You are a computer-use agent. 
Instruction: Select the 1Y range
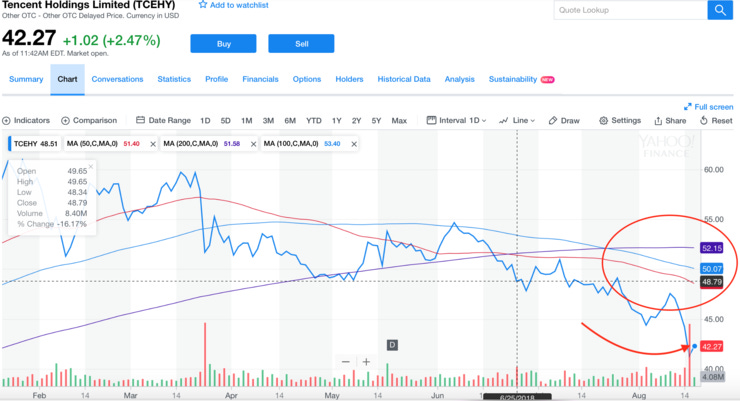[x=336, y=121]
